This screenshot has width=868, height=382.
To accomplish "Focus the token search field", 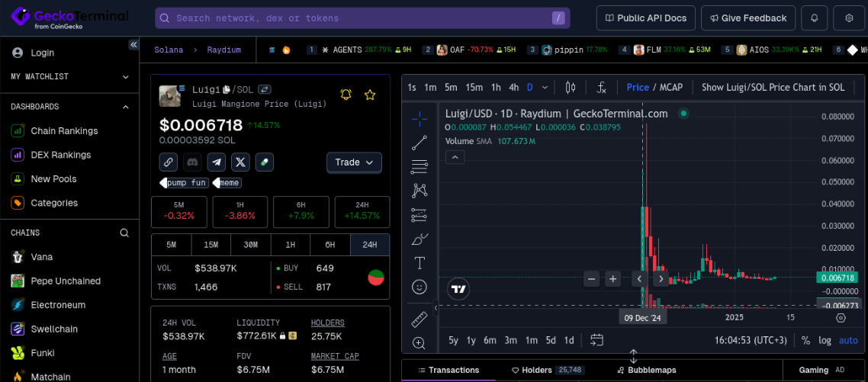I will pos(362,18).
